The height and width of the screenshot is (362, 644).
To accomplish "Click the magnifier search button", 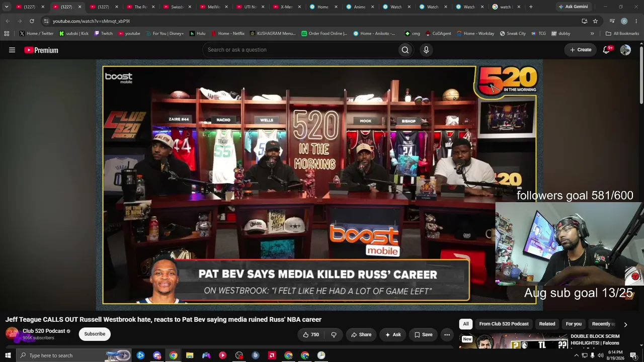I will [405, 50].
